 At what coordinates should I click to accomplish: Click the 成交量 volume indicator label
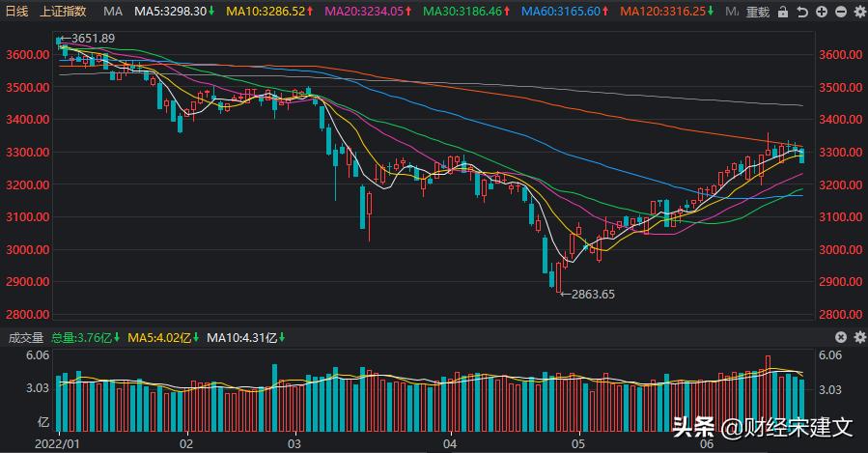(x=26, y=337)
